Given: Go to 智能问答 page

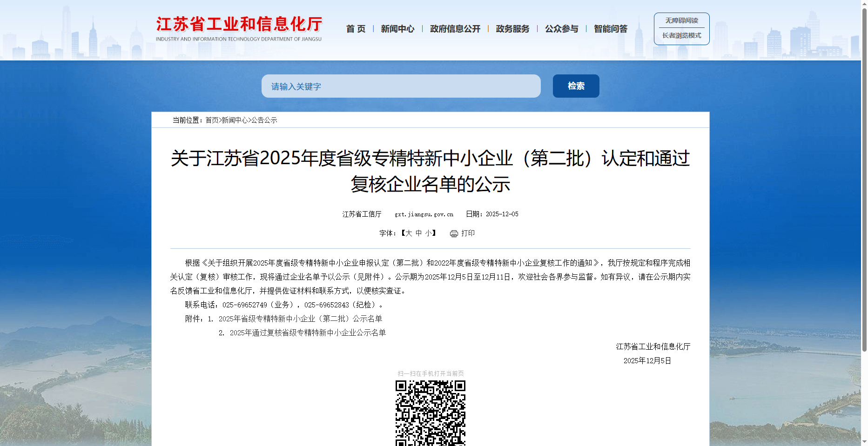Looking at the screenshot, I should pos(610,29).
